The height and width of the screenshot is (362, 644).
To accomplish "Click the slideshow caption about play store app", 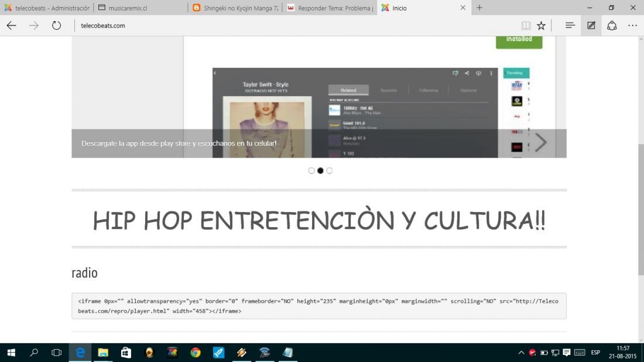I will (x=179, y=144).
